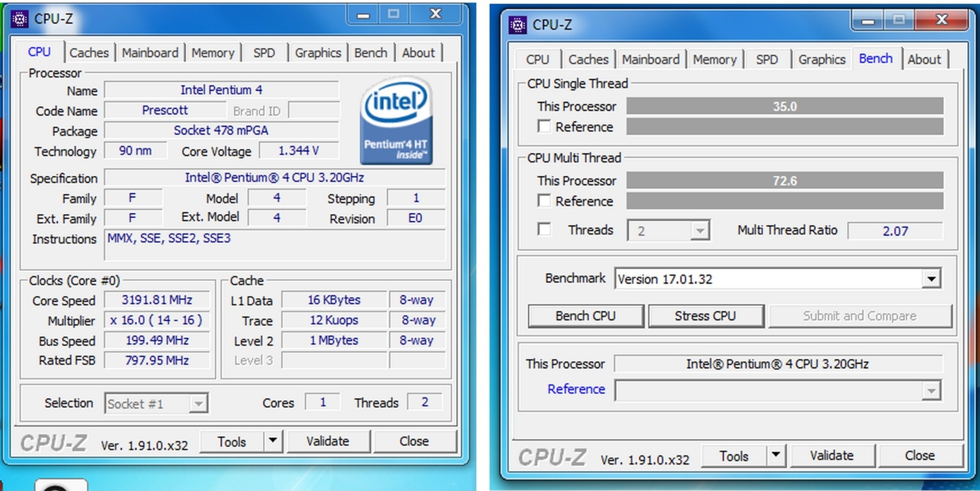Open the Memory tab in right window
The image size is (980, 491).
(x=714, y=59)
